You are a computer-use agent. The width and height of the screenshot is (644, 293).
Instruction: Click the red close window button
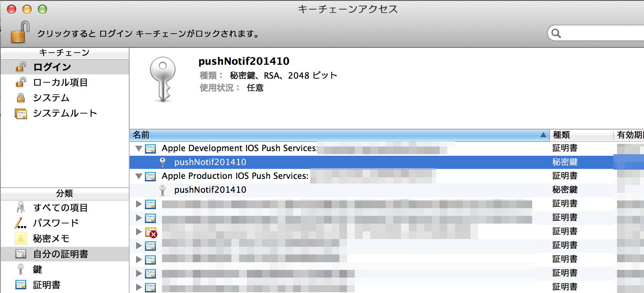12,9
